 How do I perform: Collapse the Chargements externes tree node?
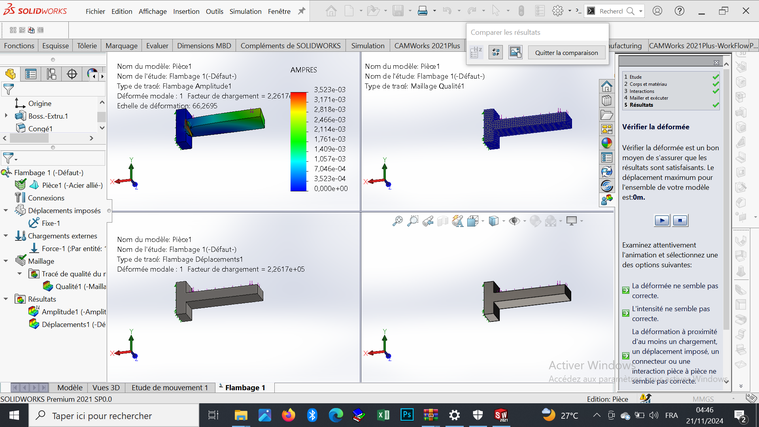click(x=7, y=236)
